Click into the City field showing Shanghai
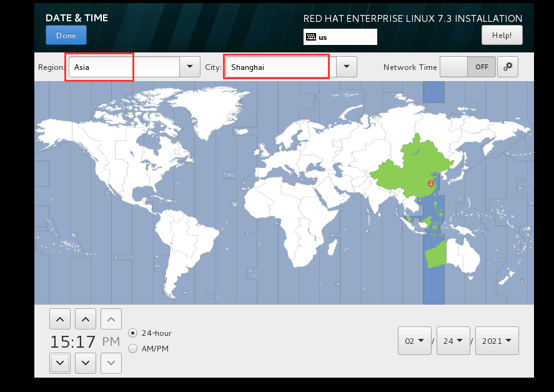The height and width of the screenshot is (392, 554). click(281, 67)
